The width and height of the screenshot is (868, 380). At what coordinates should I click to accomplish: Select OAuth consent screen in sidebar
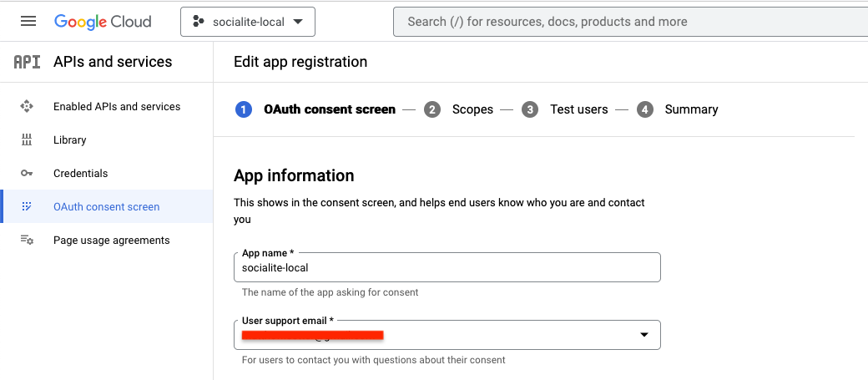click(x=106, y=206)
